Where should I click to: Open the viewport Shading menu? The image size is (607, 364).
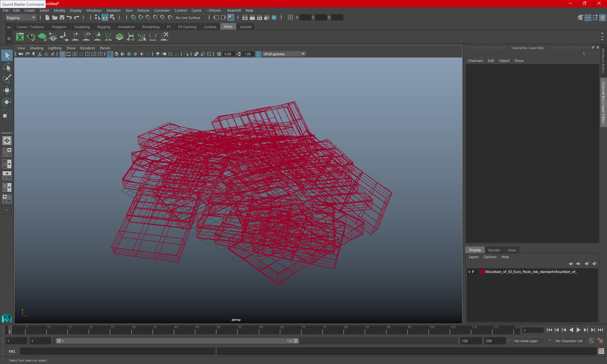coord(36,48)
